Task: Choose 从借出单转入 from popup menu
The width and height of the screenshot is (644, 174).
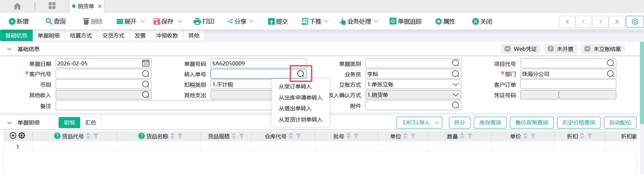Action: 295,109
